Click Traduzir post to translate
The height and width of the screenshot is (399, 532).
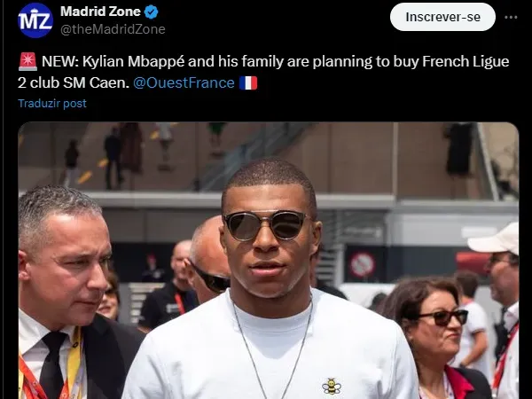coord(52,104)
